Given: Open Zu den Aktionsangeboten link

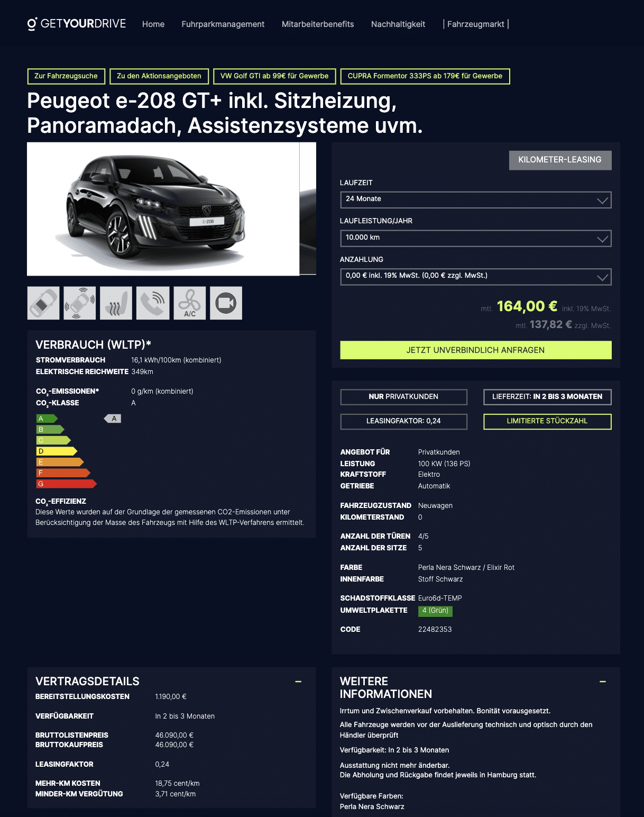Looking at the screenshot, I should pos(159,76).
